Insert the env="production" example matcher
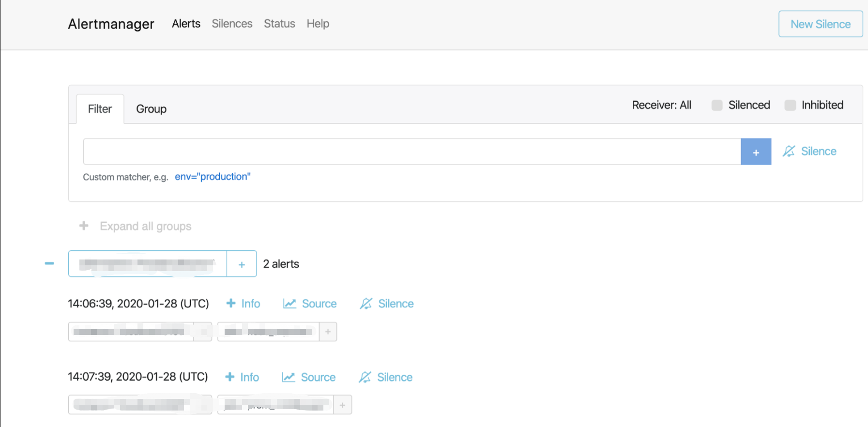The image size is (868, 427). 213,177
